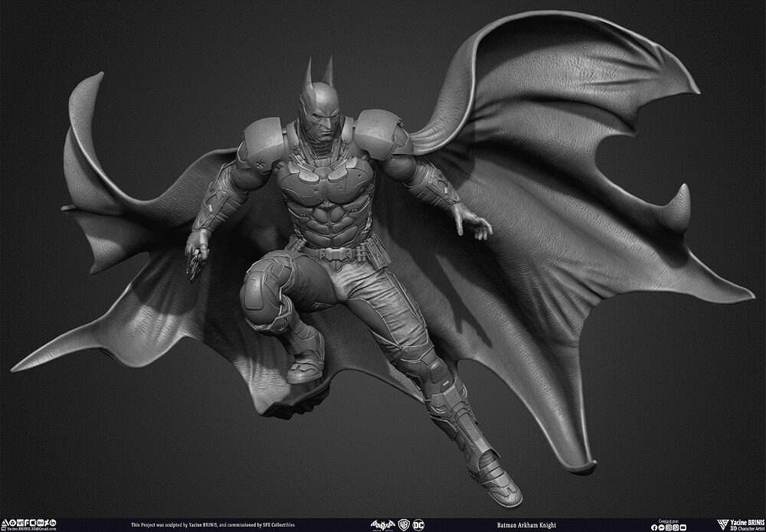Click the Behance "Be" icon
The image size is (766, 532).
(x=41, y=523)
